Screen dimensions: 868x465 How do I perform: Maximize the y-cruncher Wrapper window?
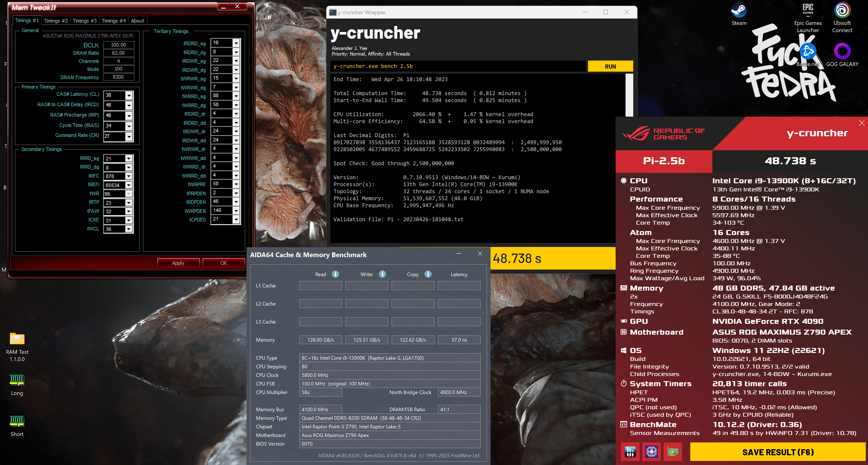tap(605, 12)
